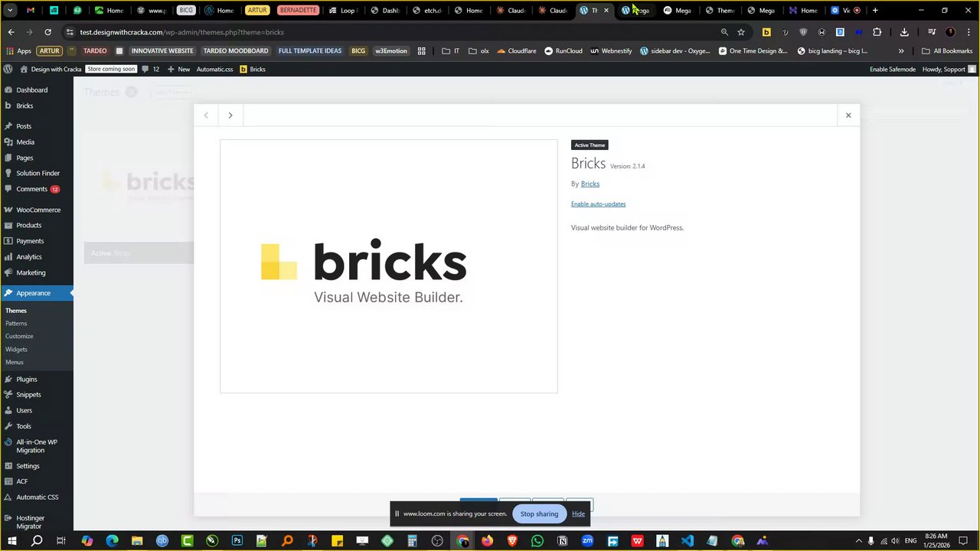Open WooCommerce menu in sidebar
The height and width of the screenshot is (551, 980).
pyautogui.click(x=37, y=210)
